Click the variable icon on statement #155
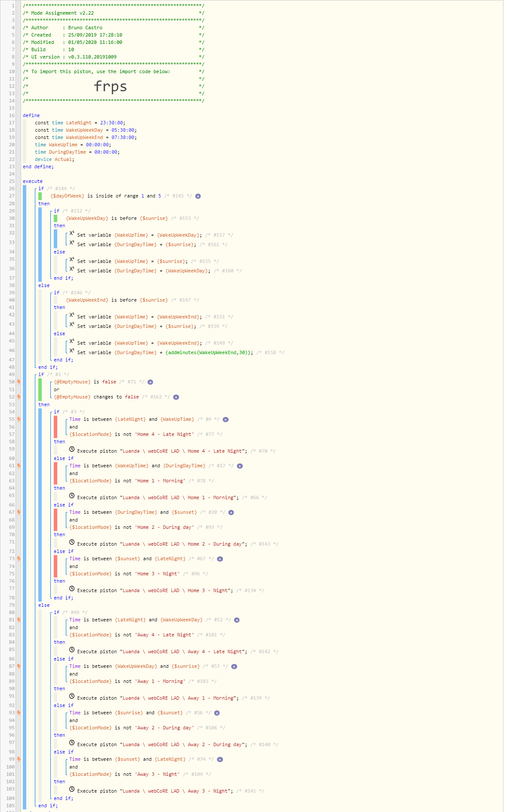The image size is (507, 812). (72, 259)
